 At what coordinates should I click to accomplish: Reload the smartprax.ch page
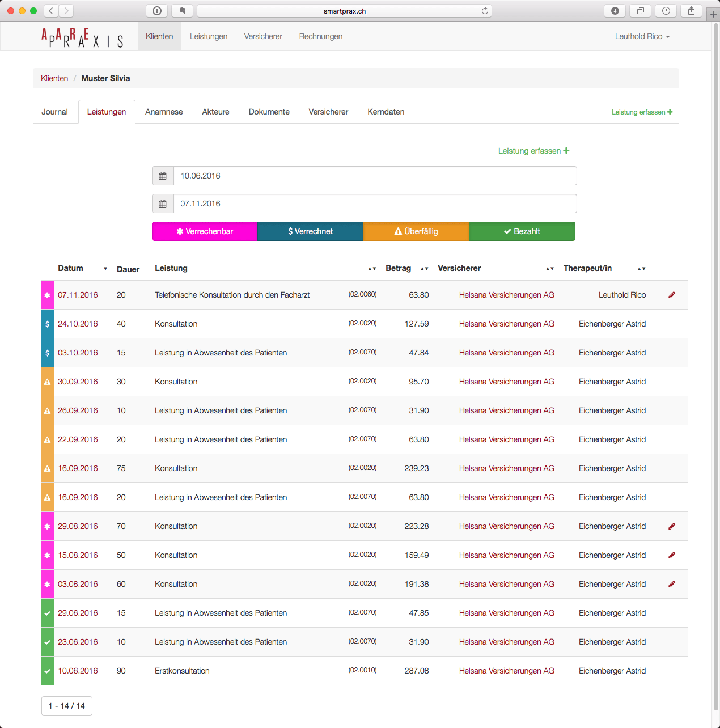pyautogui.click(x=485, y=11)
